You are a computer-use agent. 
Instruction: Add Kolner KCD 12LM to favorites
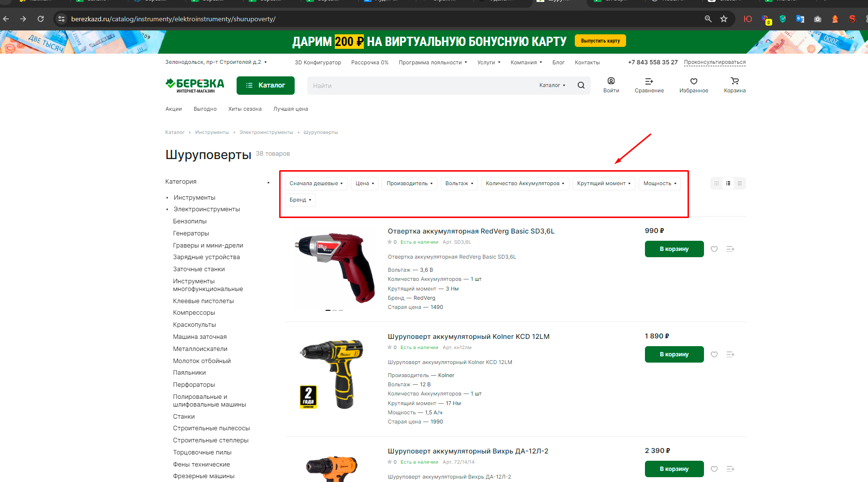pos(714,354)
